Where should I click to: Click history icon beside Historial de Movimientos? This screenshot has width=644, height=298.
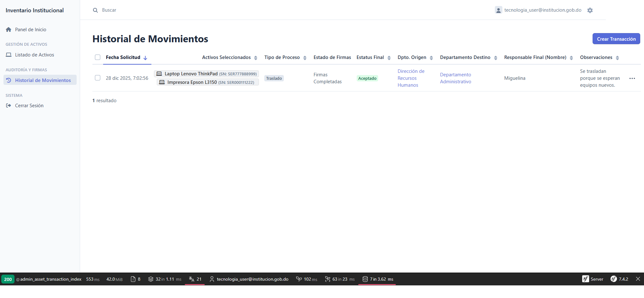click(x=9, y=80)
